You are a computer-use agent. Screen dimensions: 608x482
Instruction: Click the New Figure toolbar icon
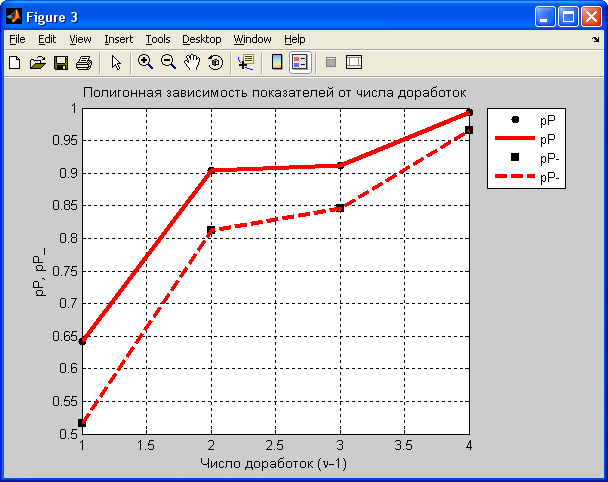(x=15, y=62)
